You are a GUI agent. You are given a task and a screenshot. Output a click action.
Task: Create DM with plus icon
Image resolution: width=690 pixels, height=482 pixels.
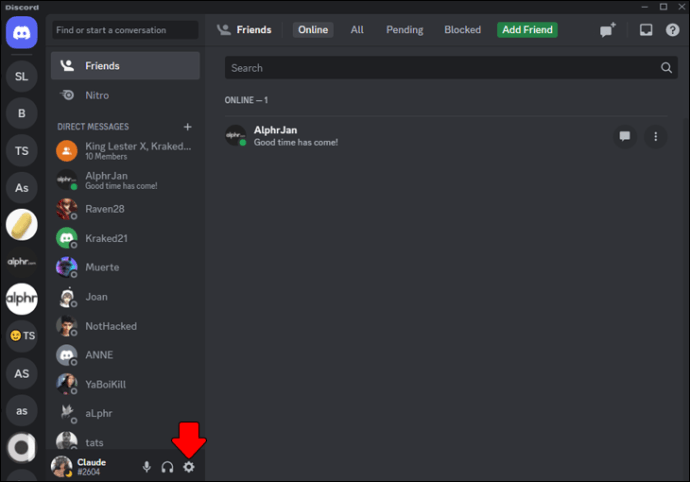click(187, 127)
